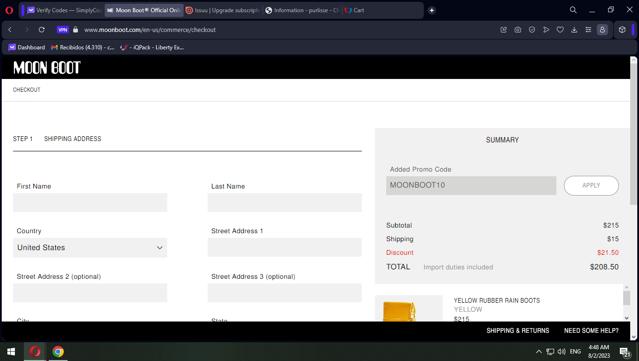Click the Moon Boot logo

47,68
